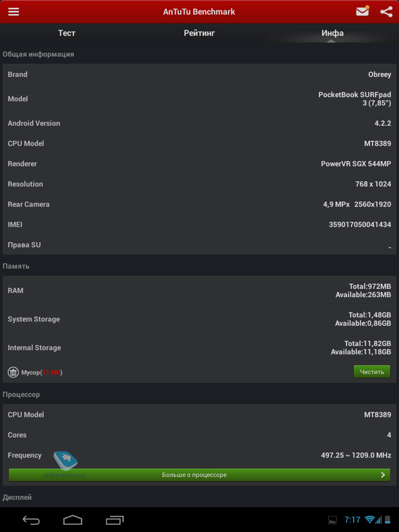The image size is (399, 532).
Task: Expand via chevron on Больше о процессоре bar
Action: click(x=383, y=475)
